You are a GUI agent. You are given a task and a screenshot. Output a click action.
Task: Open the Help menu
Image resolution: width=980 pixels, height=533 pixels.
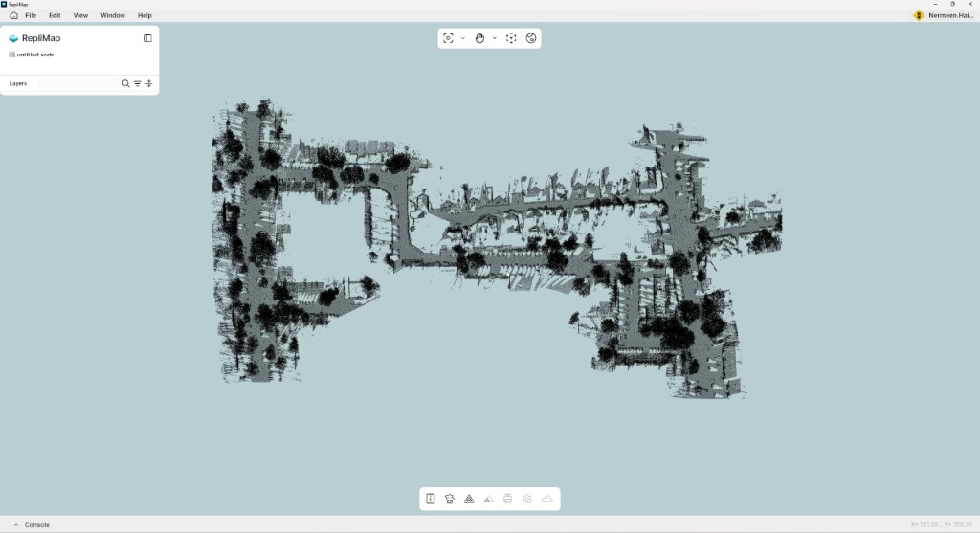tap(145, 15)
